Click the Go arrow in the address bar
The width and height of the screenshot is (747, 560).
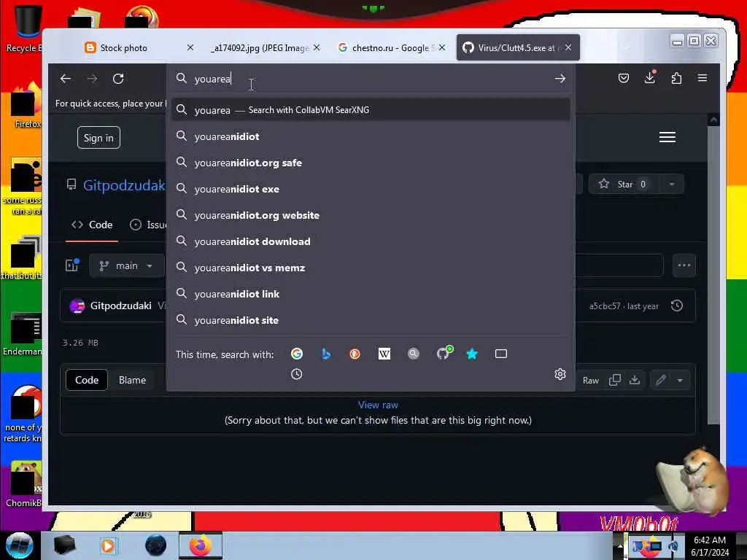point(560,79)
